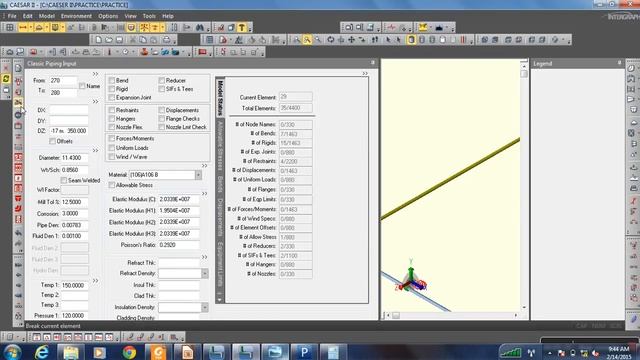Click the From node number field
The width and height of the screenshot is (640, 360).
point(63,81)
